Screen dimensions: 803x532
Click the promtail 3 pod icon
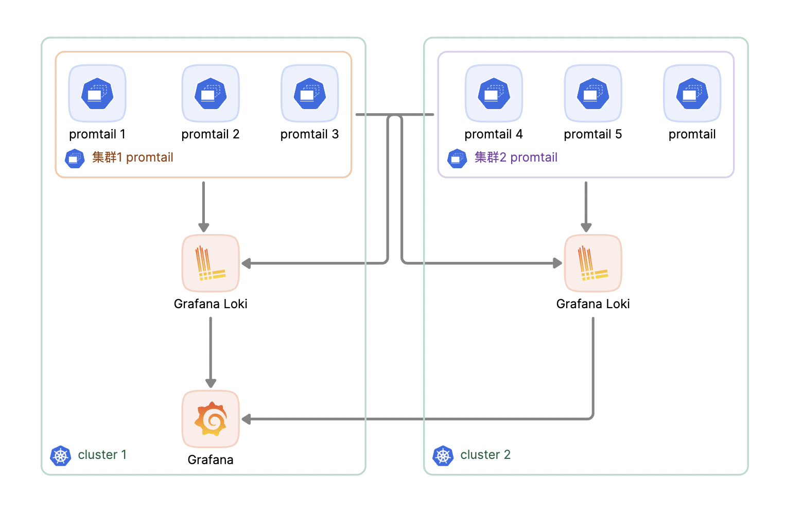309,93
